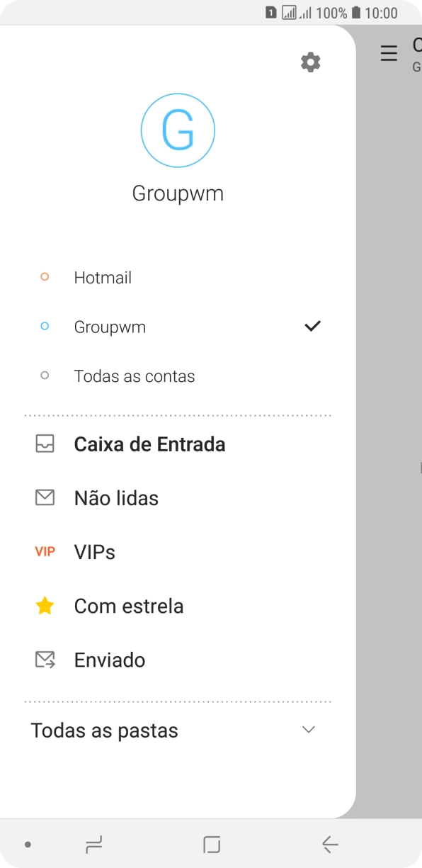Image resolution: width=422 pixels, height=868 pixels.
Task: Collapse the drawer using the chevron arrow
Action: click(x=308, y=729)
